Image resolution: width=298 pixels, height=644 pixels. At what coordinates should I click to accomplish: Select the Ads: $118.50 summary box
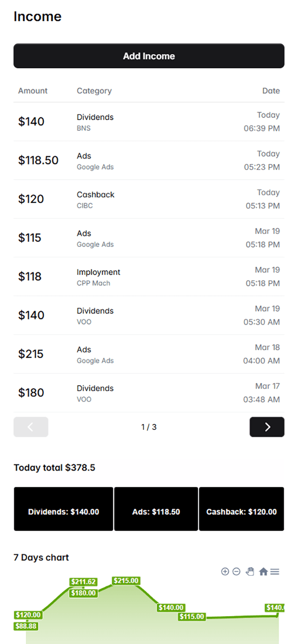156,509
